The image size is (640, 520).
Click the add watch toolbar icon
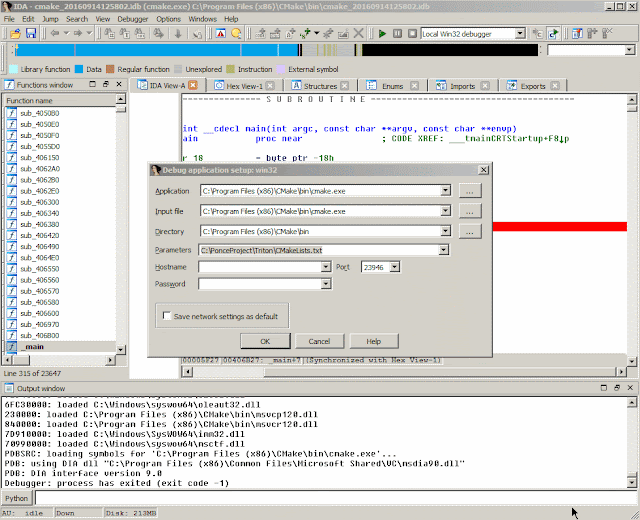coord(592,33)
